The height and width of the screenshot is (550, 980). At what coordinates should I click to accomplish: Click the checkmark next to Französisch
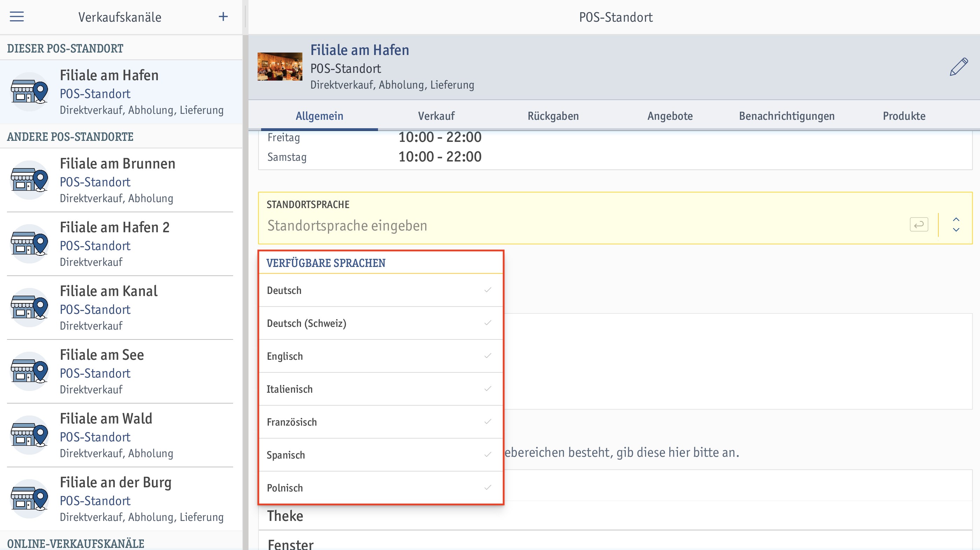pyautogui.click(x=488, y=421)
